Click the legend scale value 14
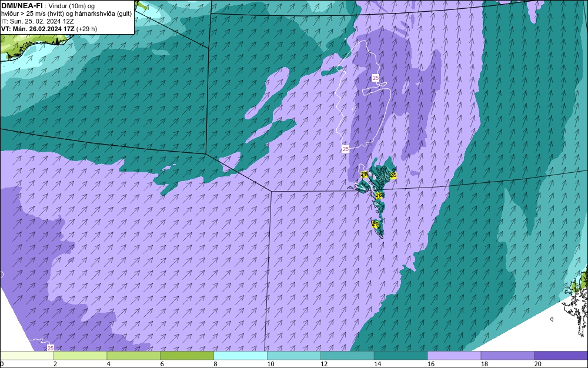Viewport: 588px width, 368px height. [x=377, y=364]
